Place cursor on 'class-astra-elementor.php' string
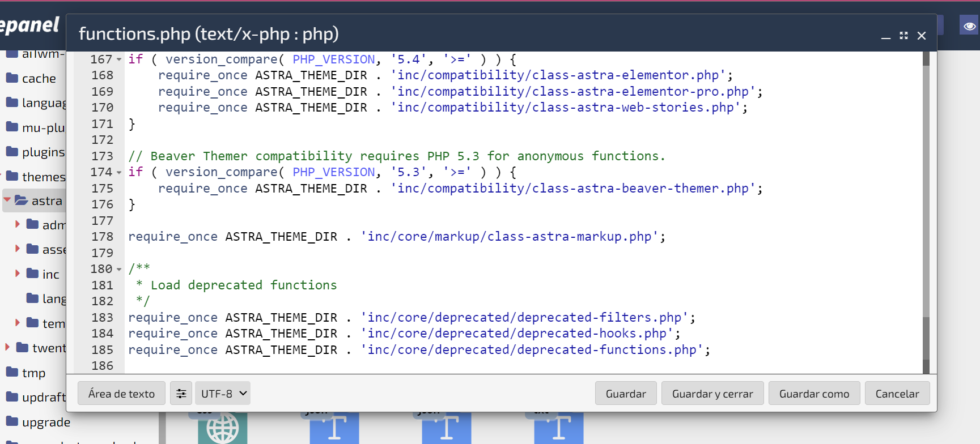 point(558,75)
